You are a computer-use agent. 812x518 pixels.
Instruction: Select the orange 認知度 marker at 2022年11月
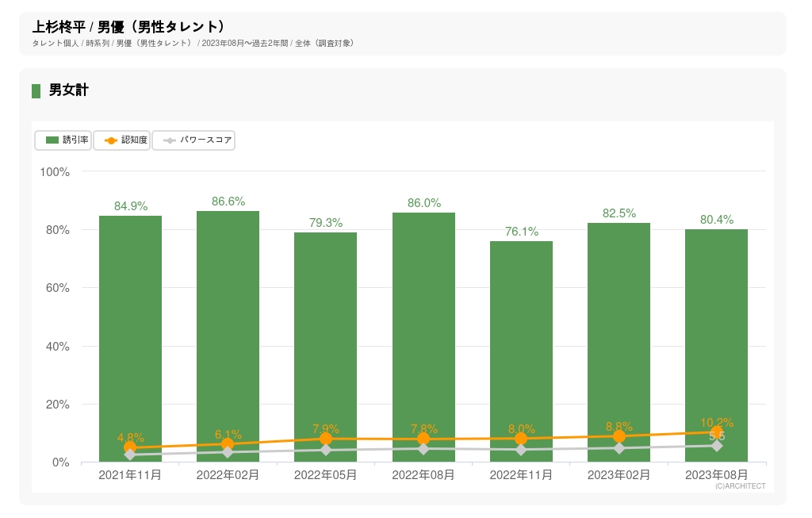(x=521, y=439)
